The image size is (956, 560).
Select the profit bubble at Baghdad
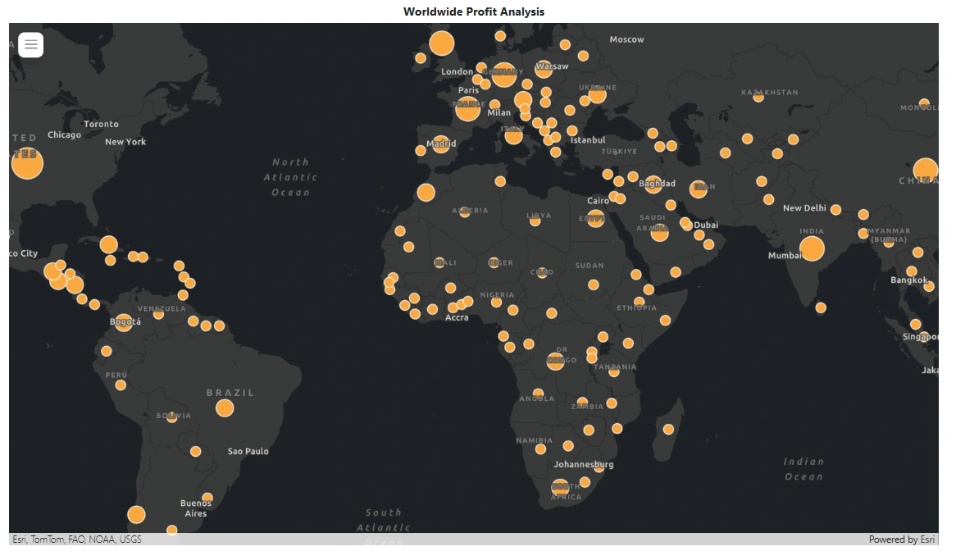coord(653,184)
